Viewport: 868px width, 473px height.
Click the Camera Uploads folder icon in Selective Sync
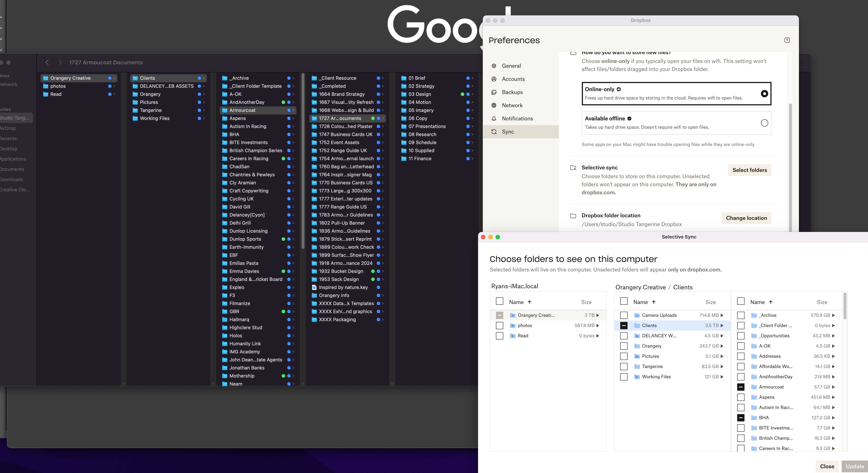[x=637, y=315]
